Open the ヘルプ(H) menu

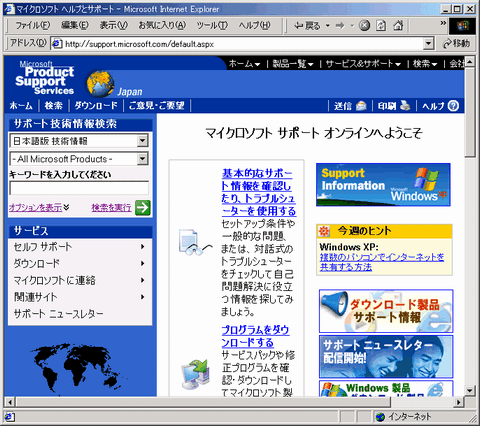click(x=254, y=25)
